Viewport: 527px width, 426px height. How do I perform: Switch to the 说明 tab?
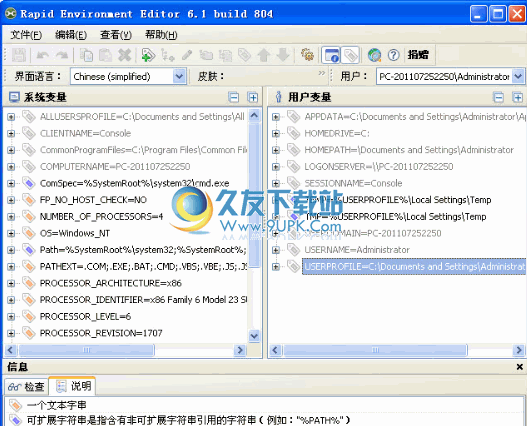[73, 386]
